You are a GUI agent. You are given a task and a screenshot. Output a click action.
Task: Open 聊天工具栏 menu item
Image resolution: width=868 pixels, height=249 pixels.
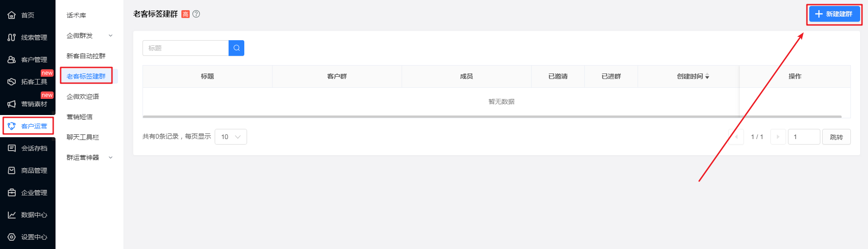(83, 137)
